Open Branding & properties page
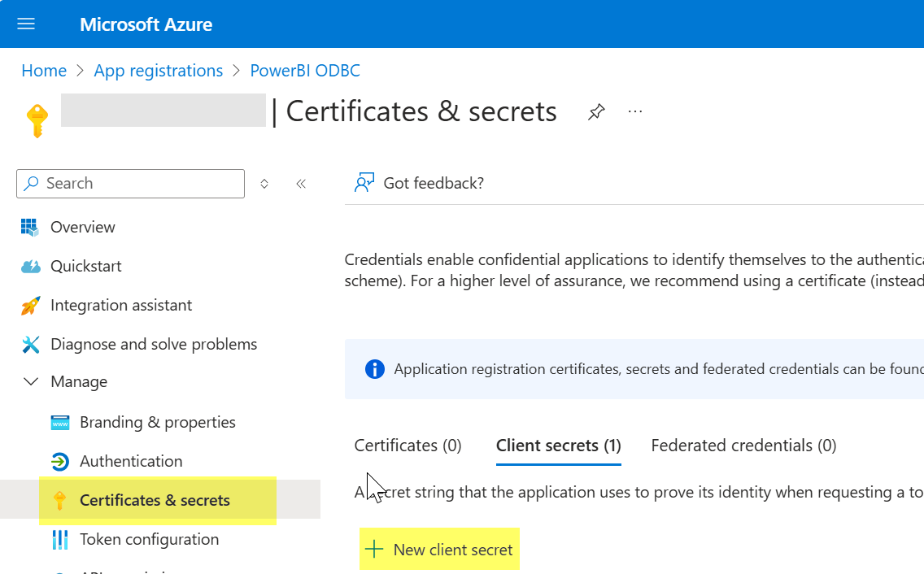Screen dimensions: 924x574 [158, 423]
